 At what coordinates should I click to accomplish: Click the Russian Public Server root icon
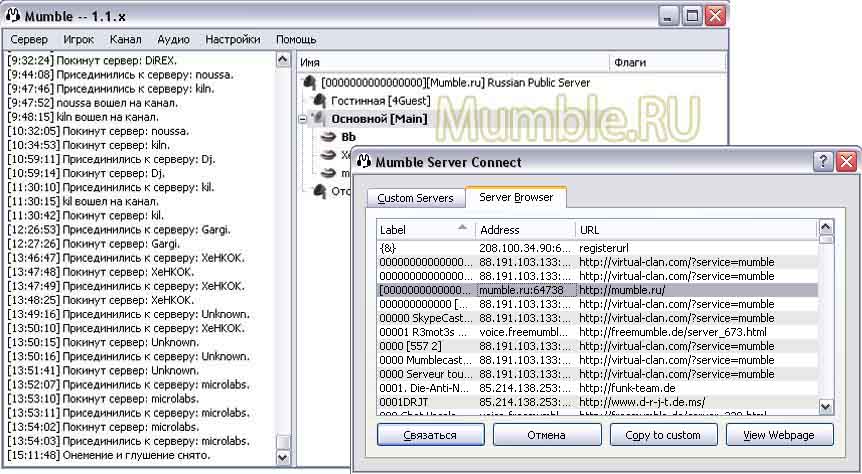(311, 83)
